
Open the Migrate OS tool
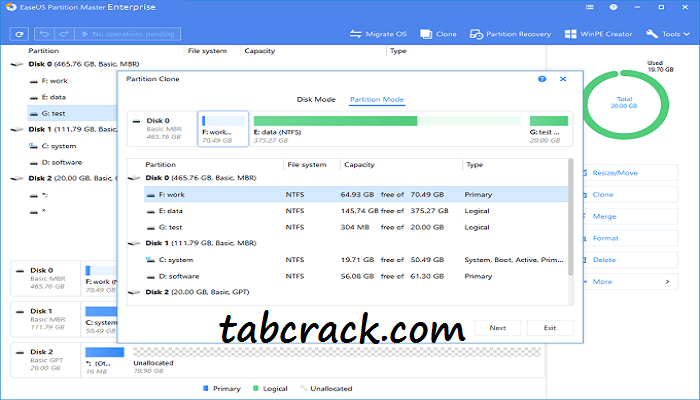[378, 34]
